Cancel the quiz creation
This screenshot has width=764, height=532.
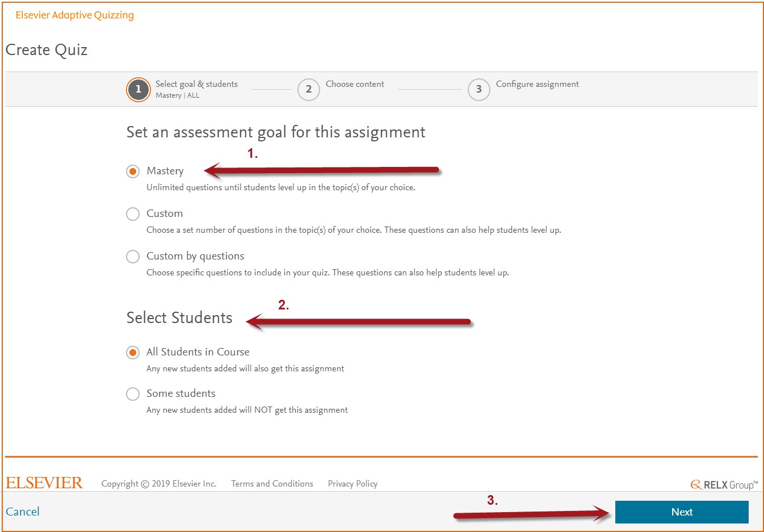pyautogui.click(x=23, y=512)
